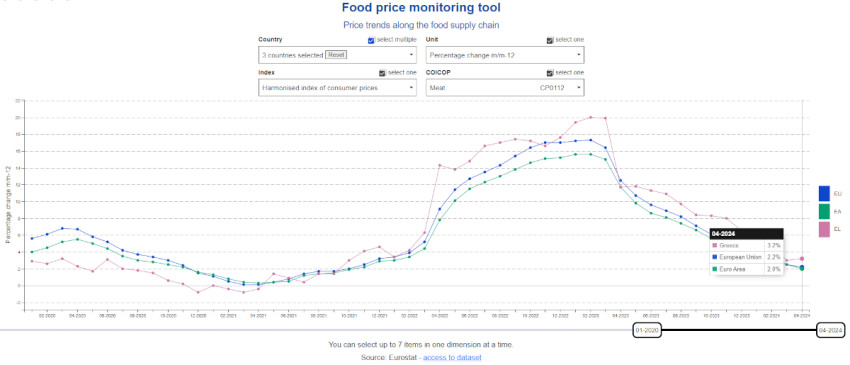Click the Greece pink square in tooltip

(716, 246)
